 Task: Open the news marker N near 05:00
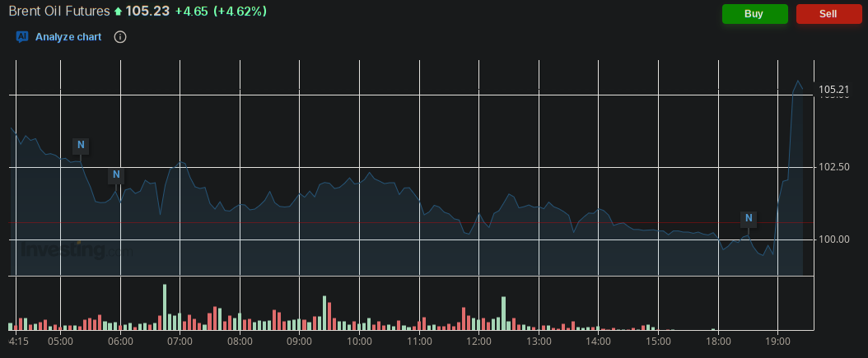[81, 146]
